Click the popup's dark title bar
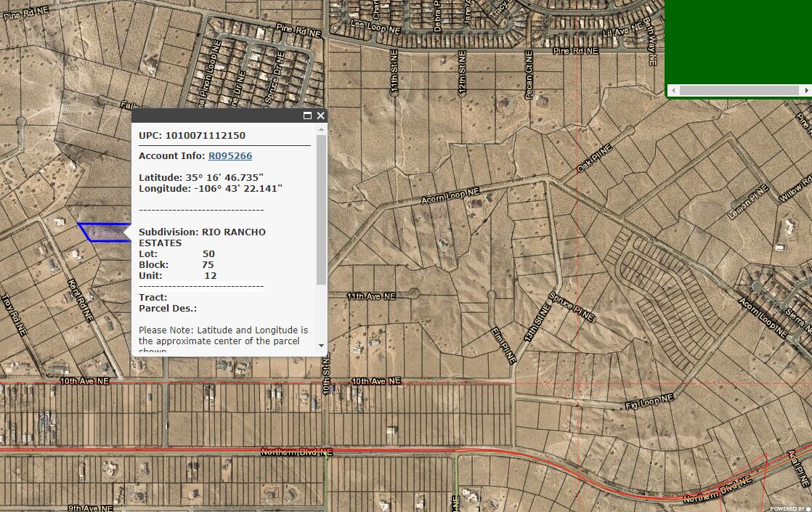Viewport: 812px width, 512px height. (218, 115)
